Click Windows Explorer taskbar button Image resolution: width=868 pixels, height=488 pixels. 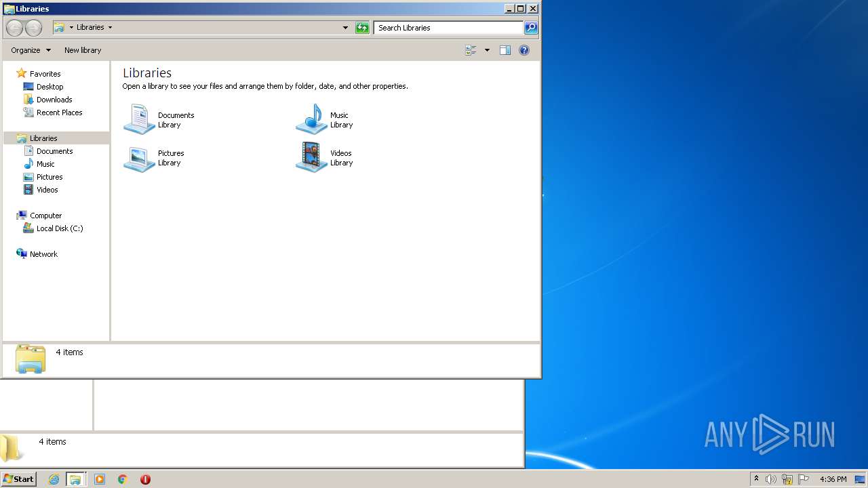click(x=76, y=479)
